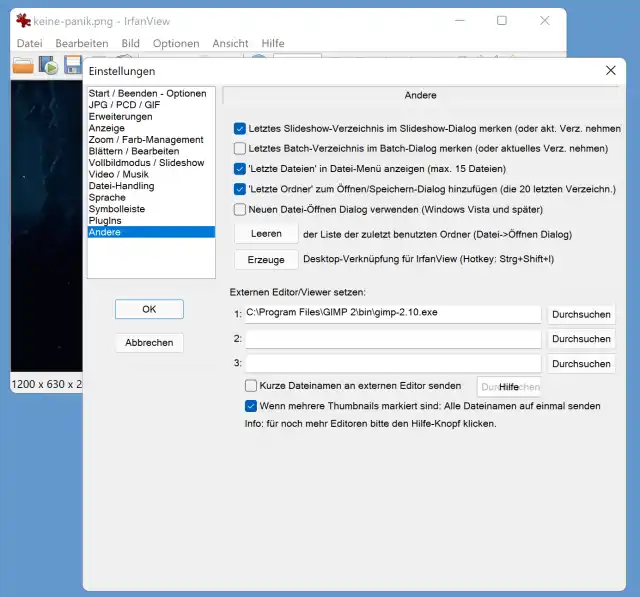This screenshot has height=597, width=640.
Task: Open the Optionen menu
Action: (176, 43)
